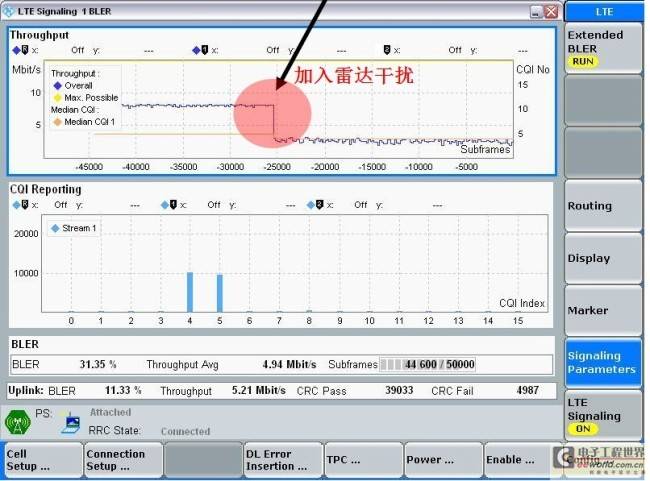Image resolution: width=650 pixels, height=481 pixels.
Task: Toggle the Extended BLER RUN softkey
Action: coord(603,48)
